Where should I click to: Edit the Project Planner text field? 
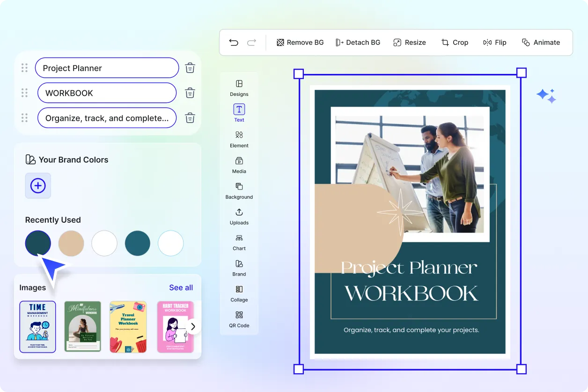(107, 67)
